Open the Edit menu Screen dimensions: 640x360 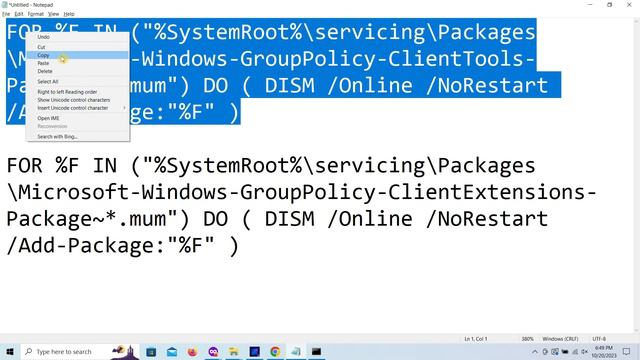pyautogui.click(x=19, y=14)
